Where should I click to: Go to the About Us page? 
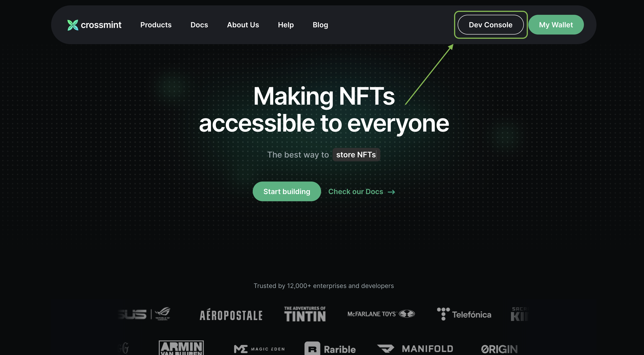pyautogui.click(x=243, y=25)
